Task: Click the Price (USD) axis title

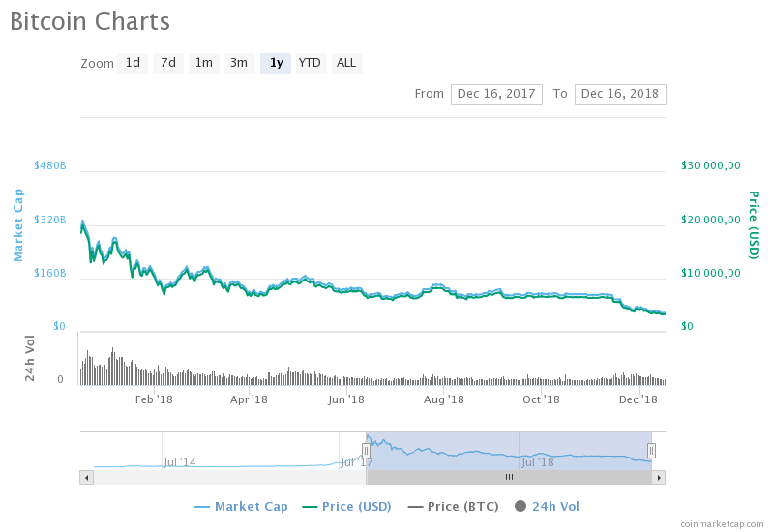Action: (x=754, y=225)
